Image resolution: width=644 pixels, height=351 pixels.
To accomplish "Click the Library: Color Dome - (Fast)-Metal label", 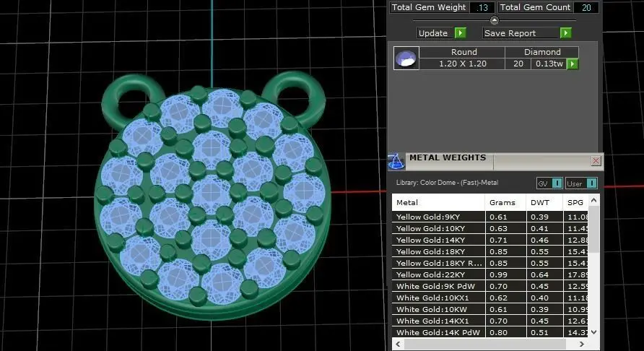I will tap(447, 183).
